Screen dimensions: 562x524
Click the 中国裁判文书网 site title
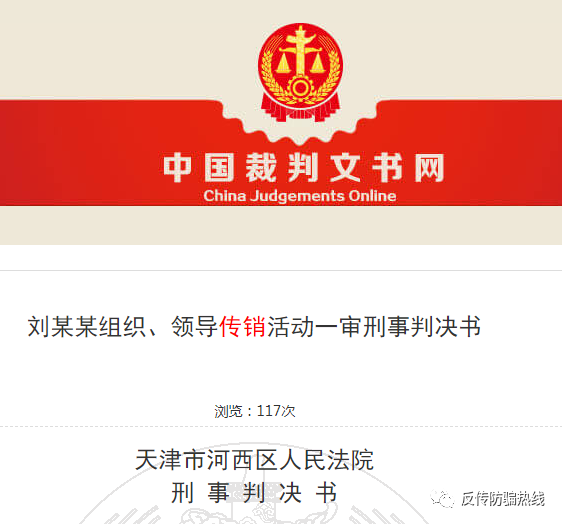[304, 167]
